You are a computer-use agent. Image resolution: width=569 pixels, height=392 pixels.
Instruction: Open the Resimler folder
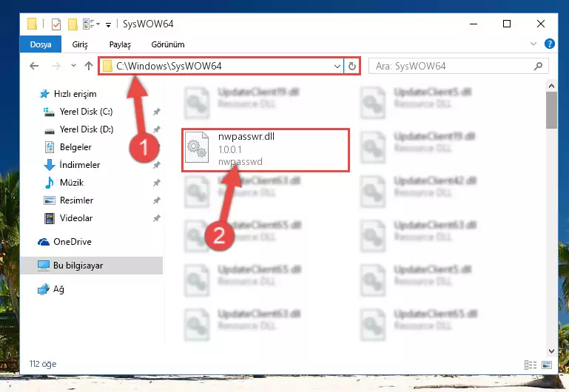(76, 200)
